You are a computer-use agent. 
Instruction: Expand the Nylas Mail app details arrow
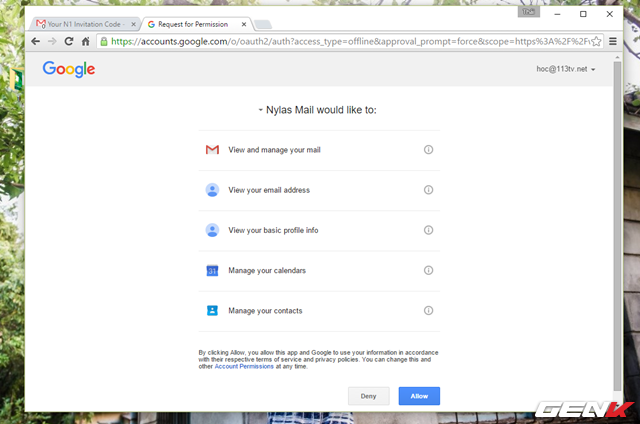[x=260, y=110]
